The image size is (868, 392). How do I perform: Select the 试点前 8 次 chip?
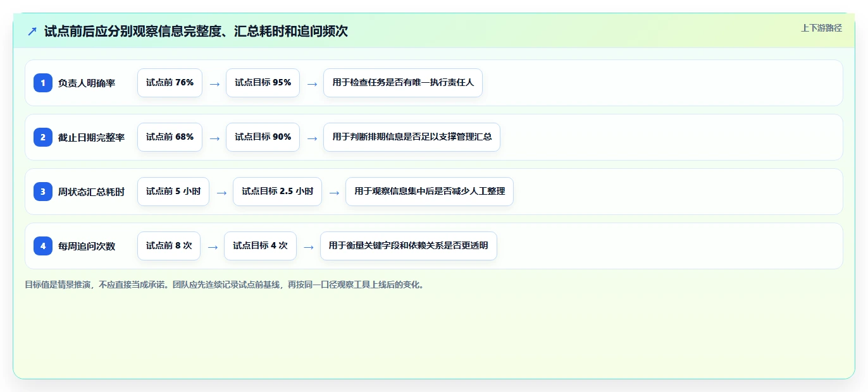click(x=169, y=246)
